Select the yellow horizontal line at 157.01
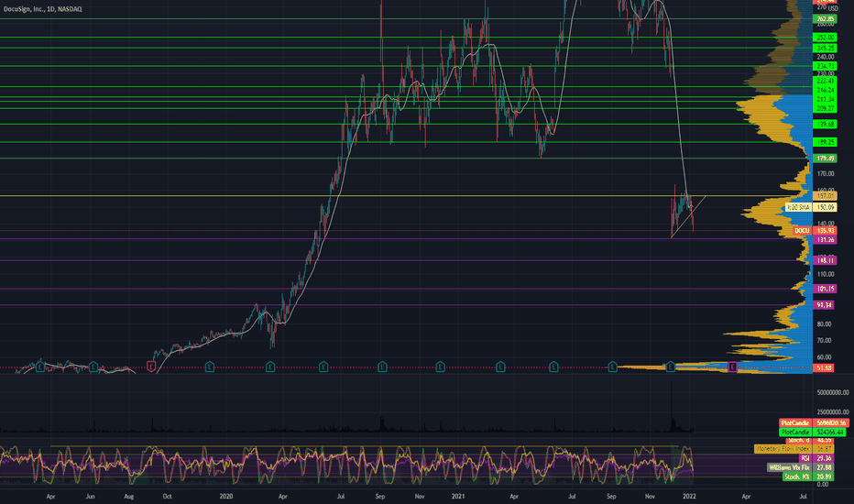 click(x=406, y=195)
